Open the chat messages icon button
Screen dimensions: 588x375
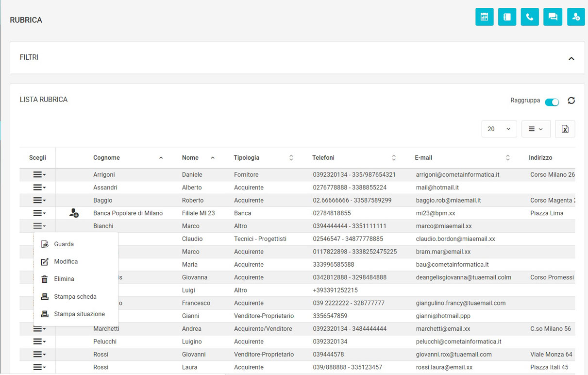click(x=553, y=17)
